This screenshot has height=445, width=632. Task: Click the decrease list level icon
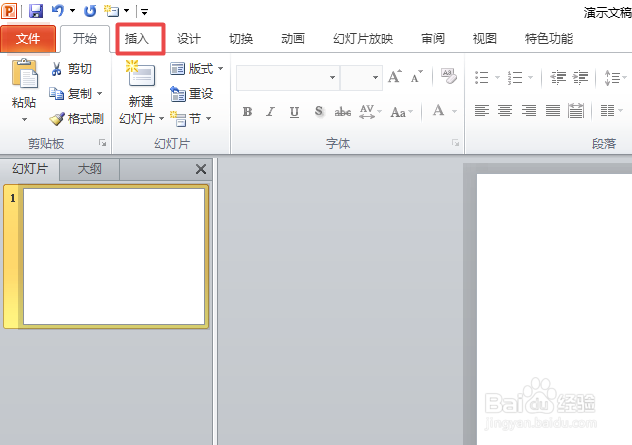558,77
